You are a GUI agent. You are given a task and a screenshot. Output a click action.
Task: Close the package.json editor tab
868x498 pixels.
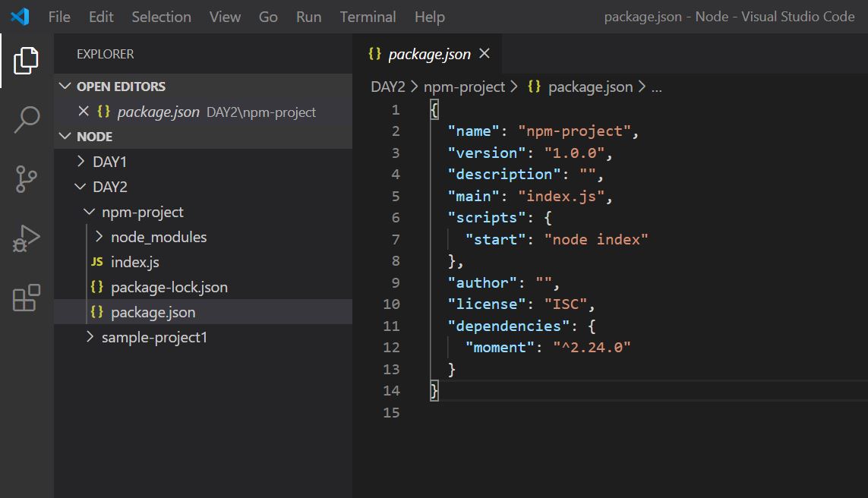485,53
